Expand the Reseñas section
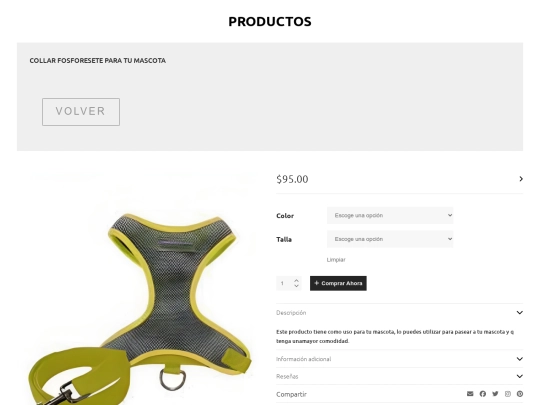Screen dimensions: 540x405 pos(399,376)
